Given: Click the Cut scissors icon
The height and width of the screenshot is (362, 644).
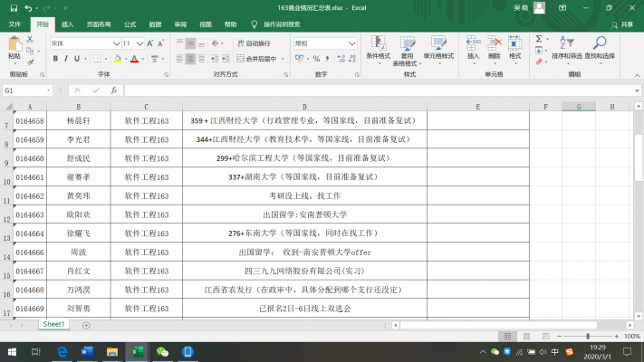Looking at the screenshot, I should pos(30,41).
